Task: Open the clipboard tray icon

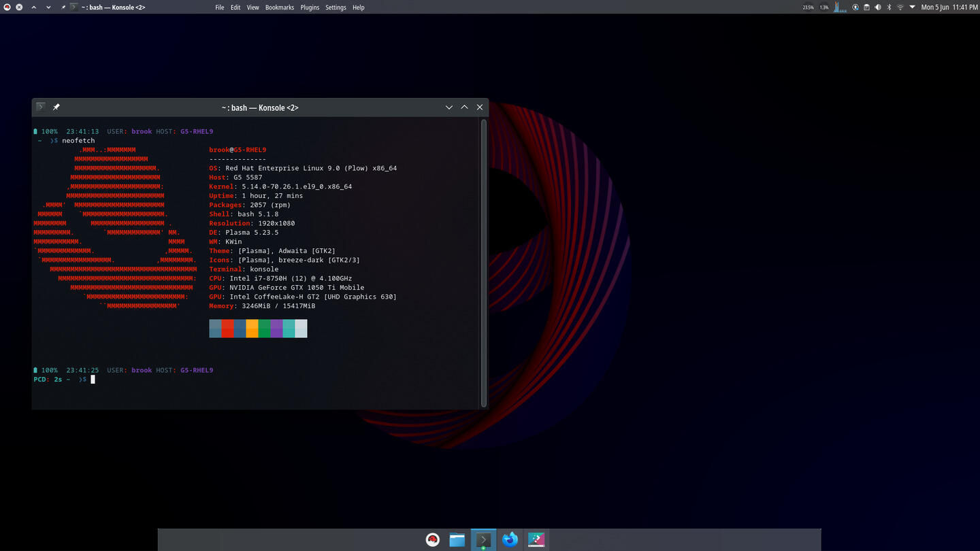Action: [866, 7]
